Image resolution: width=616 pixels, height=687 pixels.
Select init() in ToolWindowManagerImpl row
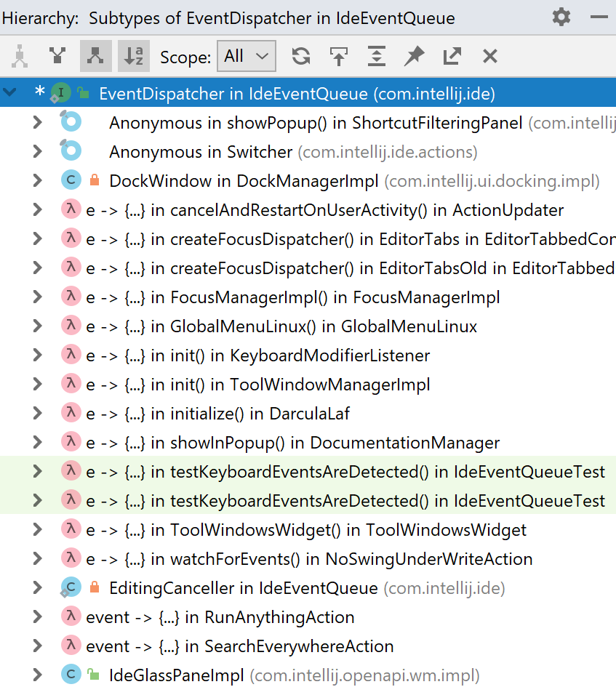coord(308,384)
